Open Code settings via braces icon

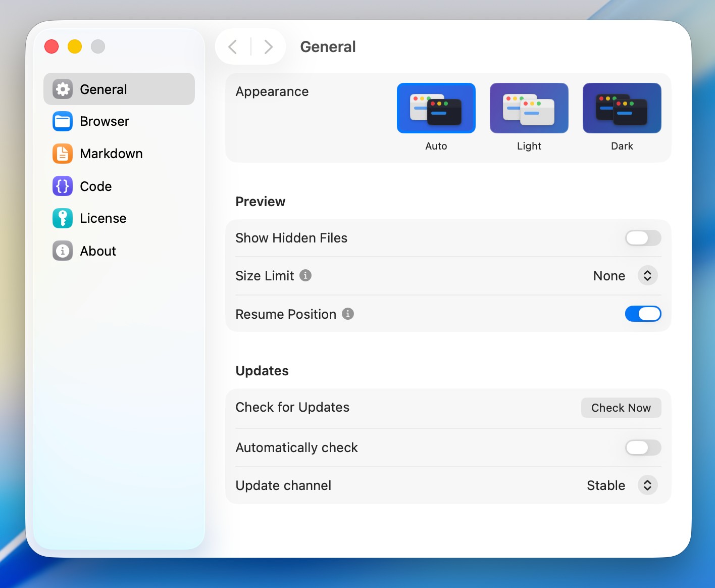click(x=63, y=186)
